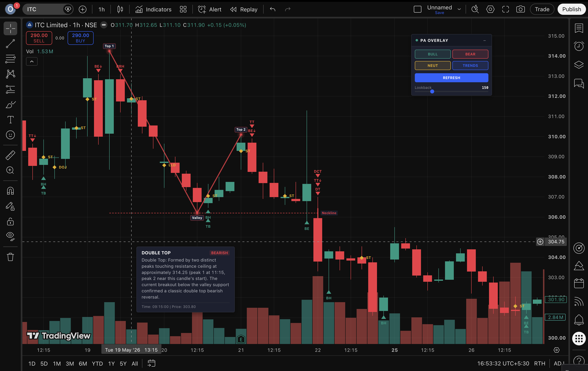The width and height of the screenshot is (588, 371).
Task: Toggle the BULL filter in PA Overlay
Action: pyautogui.click(x=432, y=54)
